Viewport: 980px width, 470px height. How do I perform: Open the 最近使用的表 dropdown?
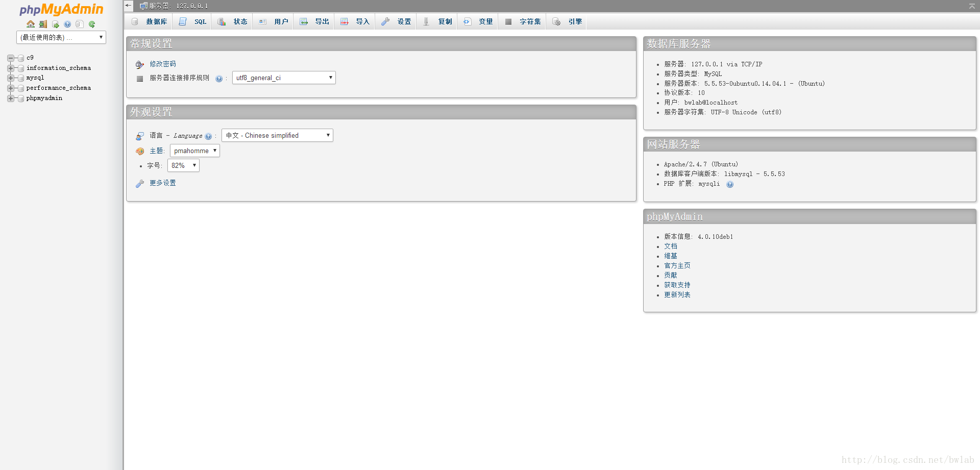coord(61,37)
